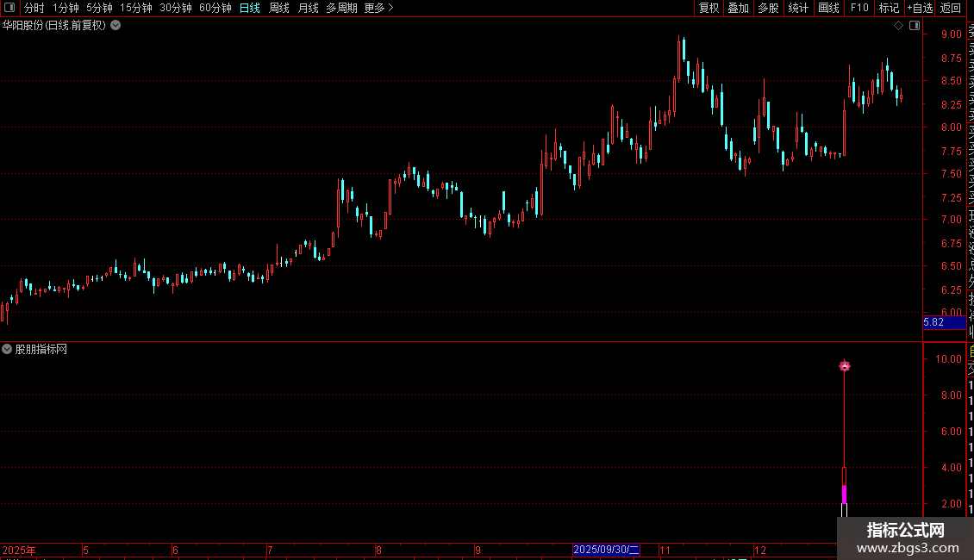Open the 复权 adjustment menu

(709, 8)
